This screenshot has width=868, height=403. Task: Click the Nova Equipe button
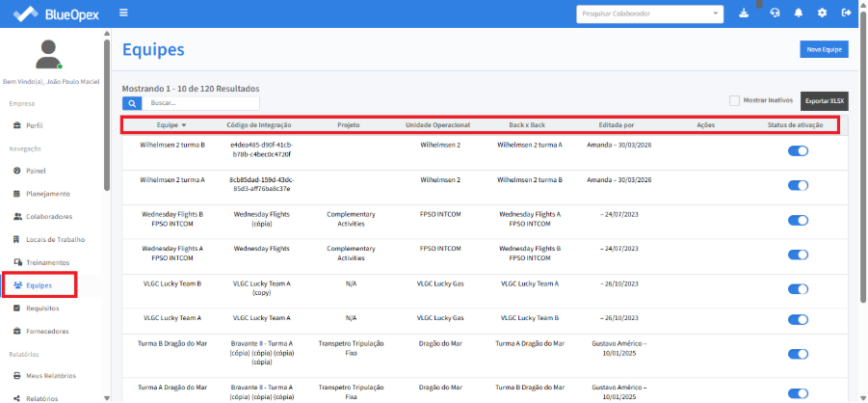pos(824,49)
